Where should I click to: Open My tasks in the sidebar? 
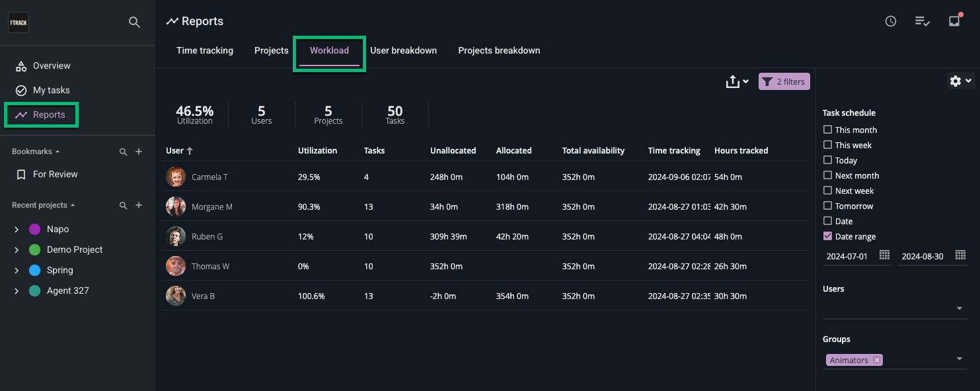pos(51,90)
